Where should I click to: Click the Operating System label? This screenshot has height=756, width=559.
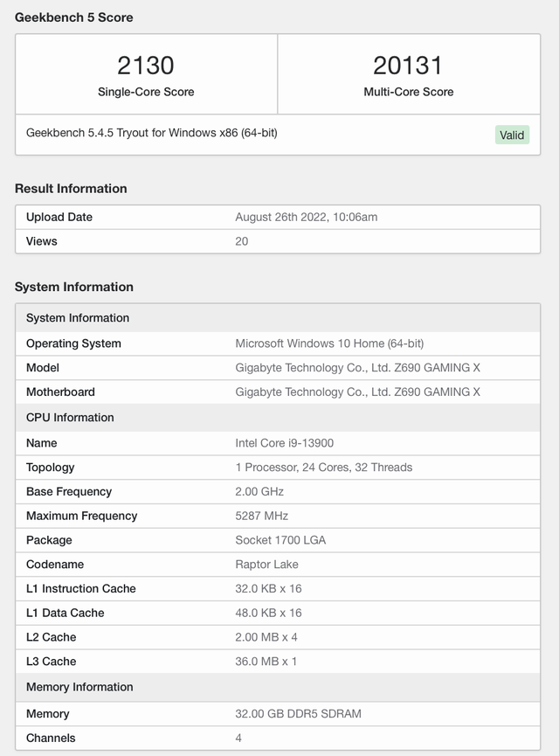pyautogui.click(x=73, y=343)
